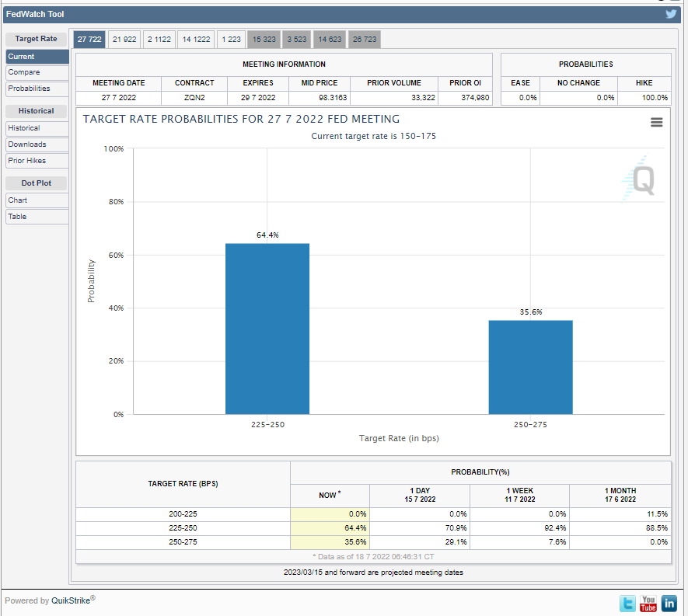Click the Twitter bird icon in header
Image resolution: width=688 pixels, height=616 pixels.
click(671, 14)
